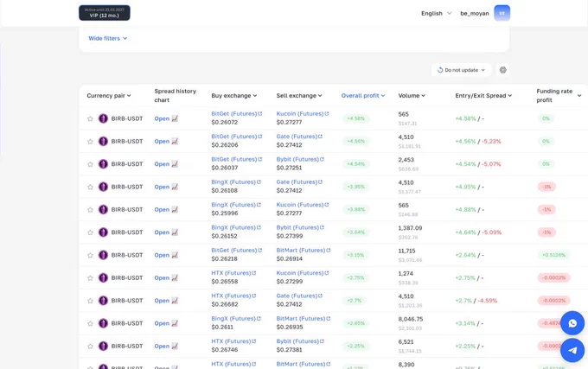Viewport: 588px width, 369px height.
Task: Click external link icon beside HTX $0.26558
Action: tap(254, 273)
